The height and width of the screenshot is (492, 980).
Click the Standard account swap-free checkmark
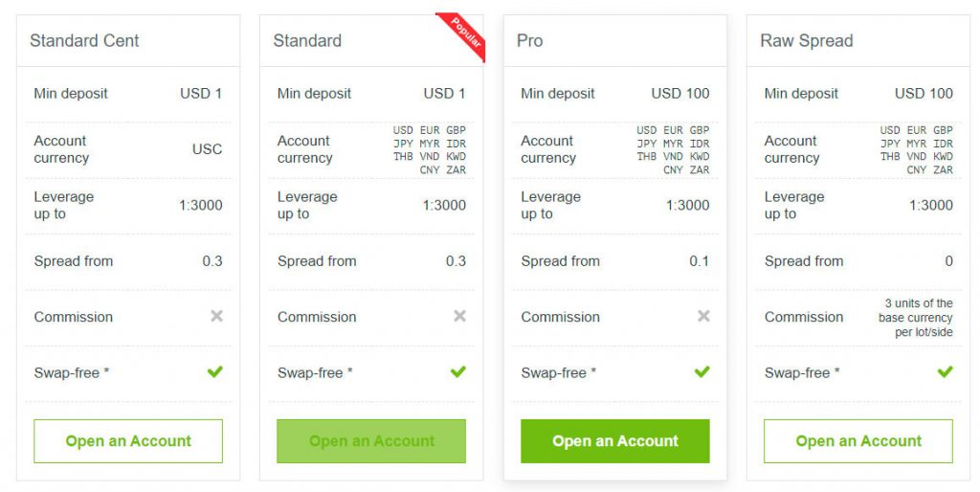point(458,371)
